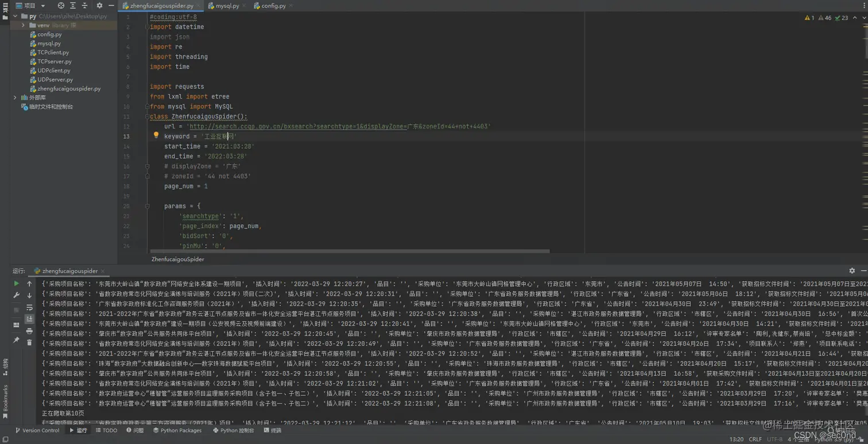Viewport: 868px width, 444px height.
Task: Hide the project tool window
Action: (111, 6)
